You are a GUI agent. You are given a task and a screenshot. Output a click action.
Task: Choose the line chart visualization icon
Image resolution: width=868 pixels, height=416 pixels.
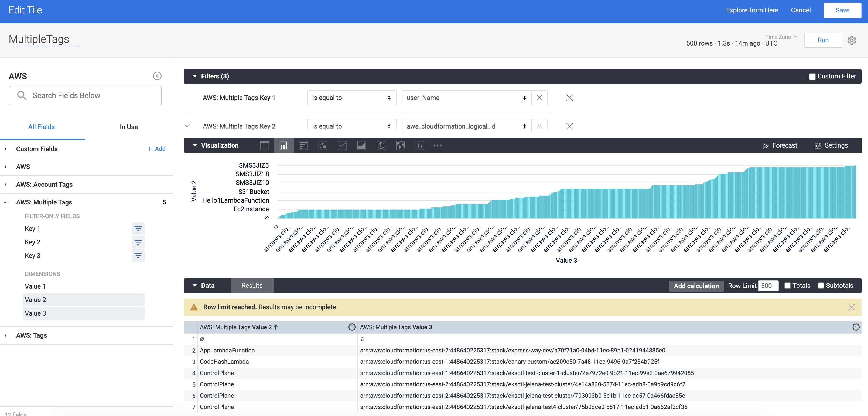342,145
